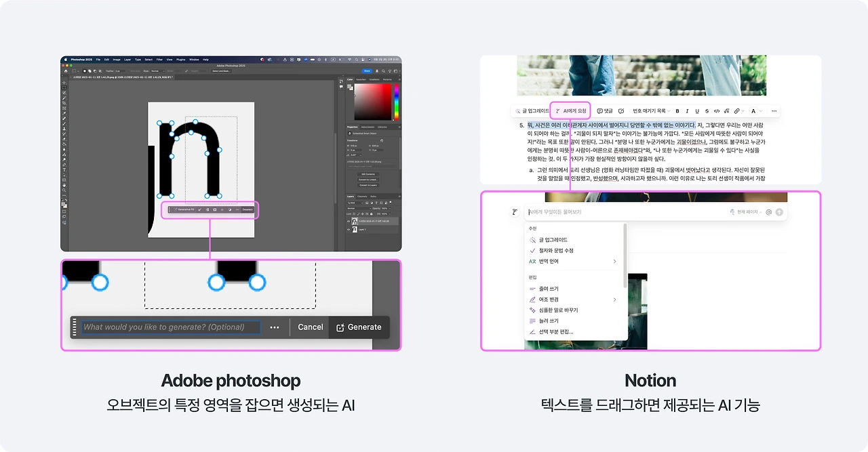The width and height of the screenshot is (868, 452).
Task: Click the Edit Contents button in Properties
Action: tap(368, 174)
